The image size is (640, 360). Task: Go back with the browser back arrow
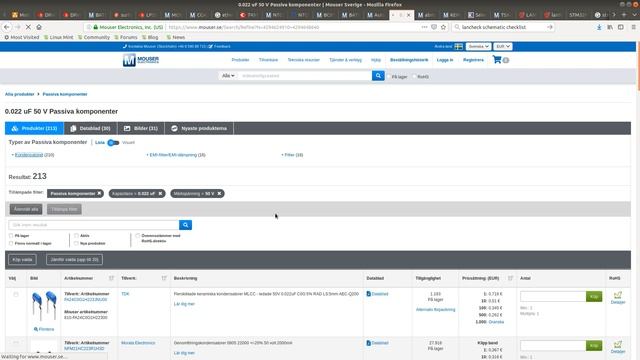point(7,27)
